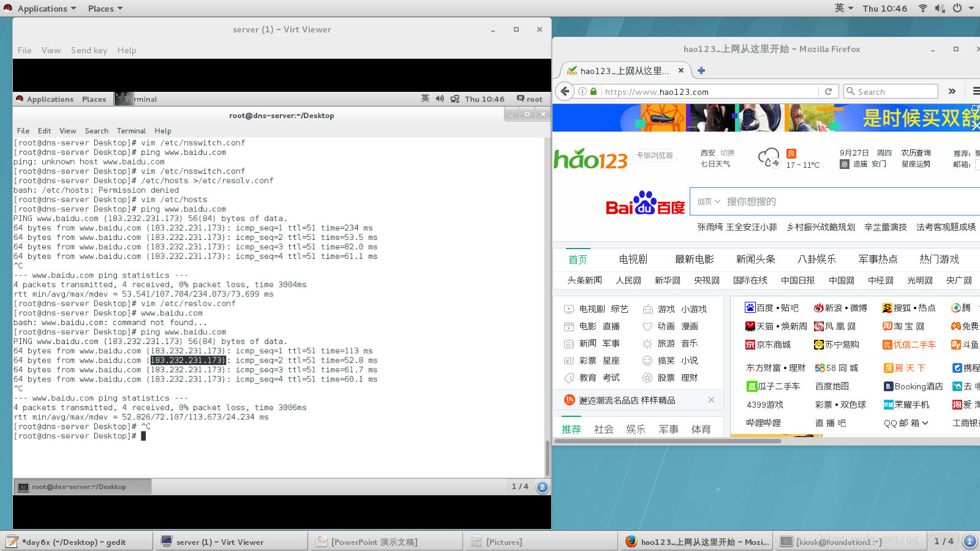Open the weather cloud icon on hao123
Image resolution: width=980 pixels, height=551 pixels.
point(769,157)
